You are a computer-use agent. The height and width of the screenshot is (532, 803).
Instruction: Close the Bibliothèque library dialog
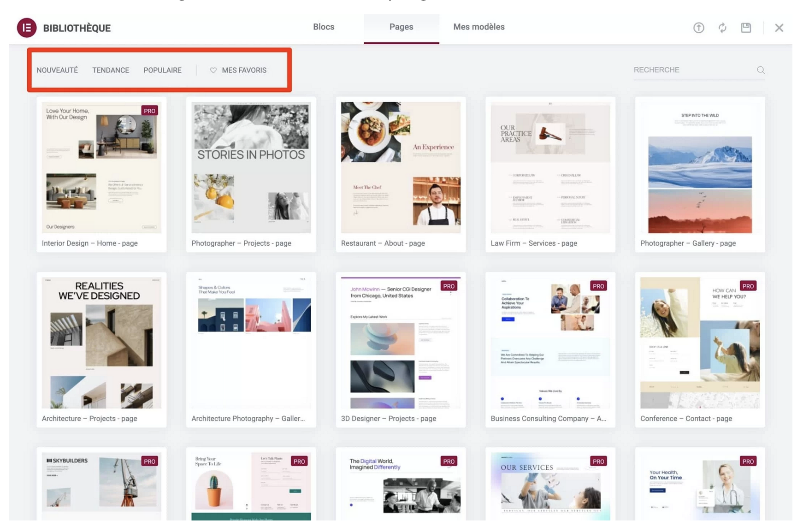[x=779, y=28]
